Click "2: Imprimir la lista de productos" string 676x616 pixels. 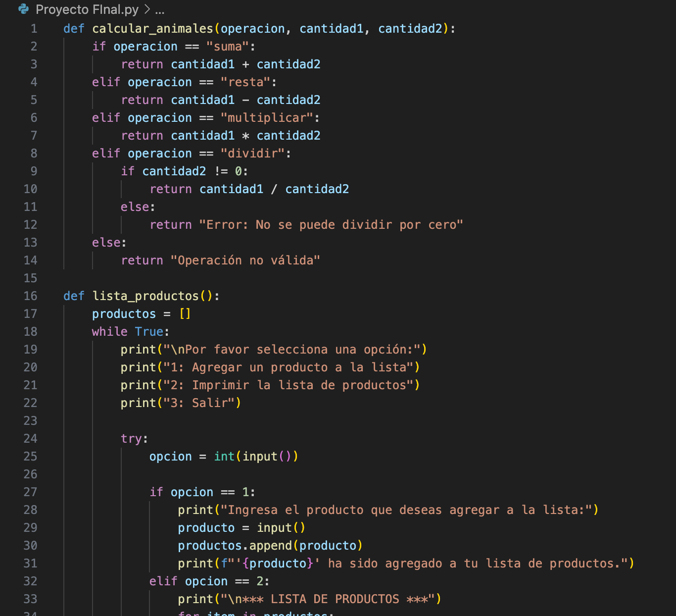coord(288,385)
